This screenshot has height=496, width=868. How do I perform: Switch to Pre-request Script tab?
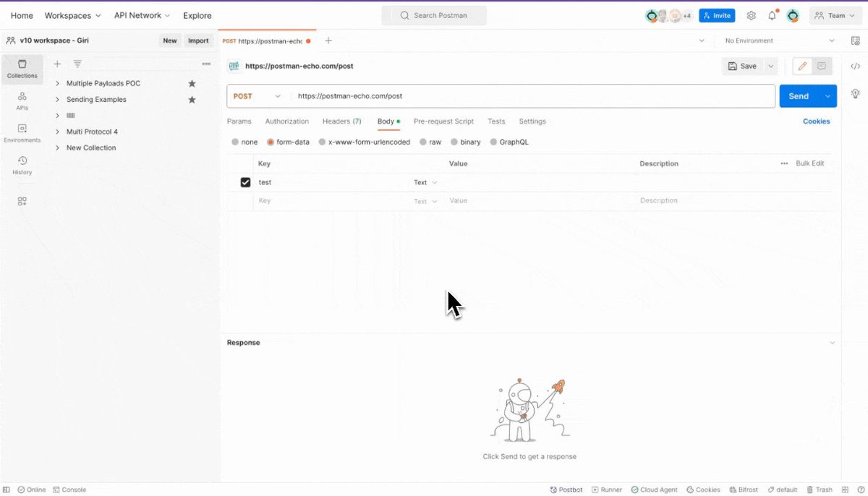coord(443,121)
